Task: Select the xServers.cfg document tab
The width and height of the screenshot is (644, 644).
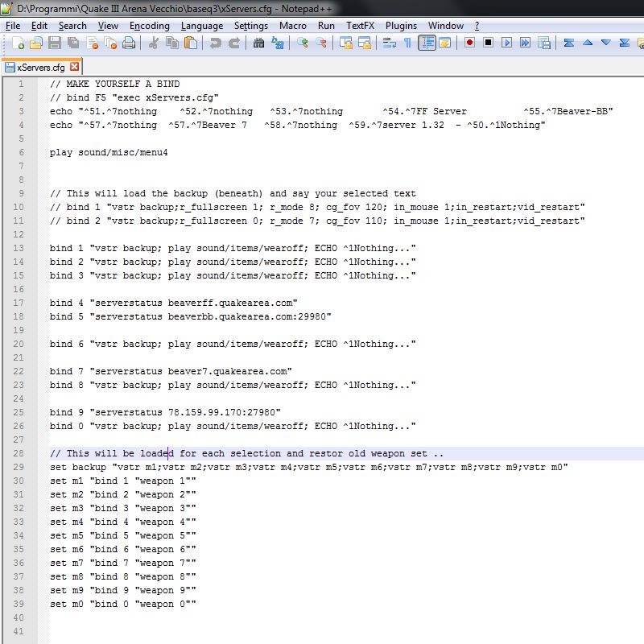Action: click(x=41, y=67)
